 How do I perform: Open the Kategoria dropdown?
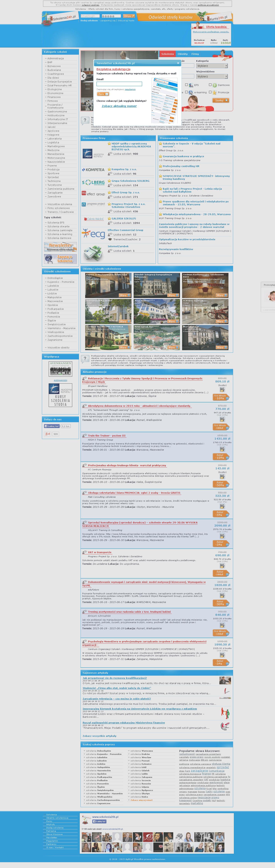pyautogui.click(x=212, y=66)
